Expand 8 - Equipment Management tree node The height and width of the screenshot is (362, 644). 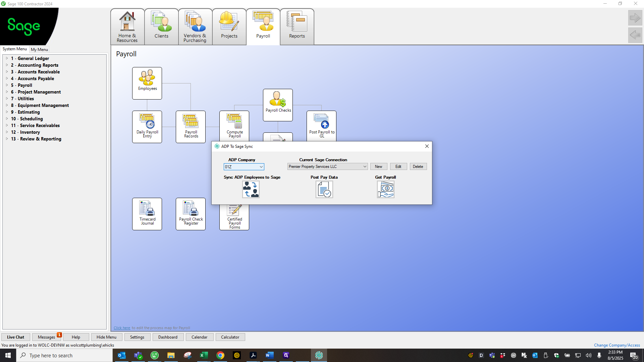point(7,105)
